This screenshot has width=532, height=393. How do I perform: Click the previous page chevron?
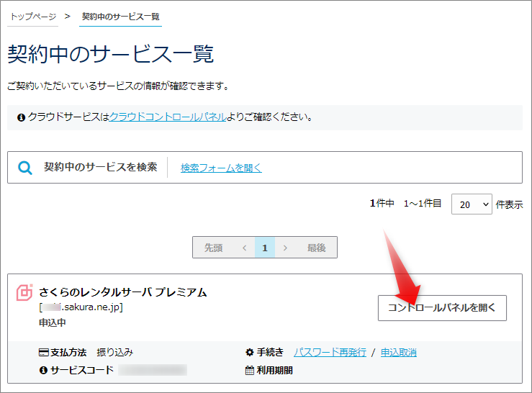tap(244, 248)
